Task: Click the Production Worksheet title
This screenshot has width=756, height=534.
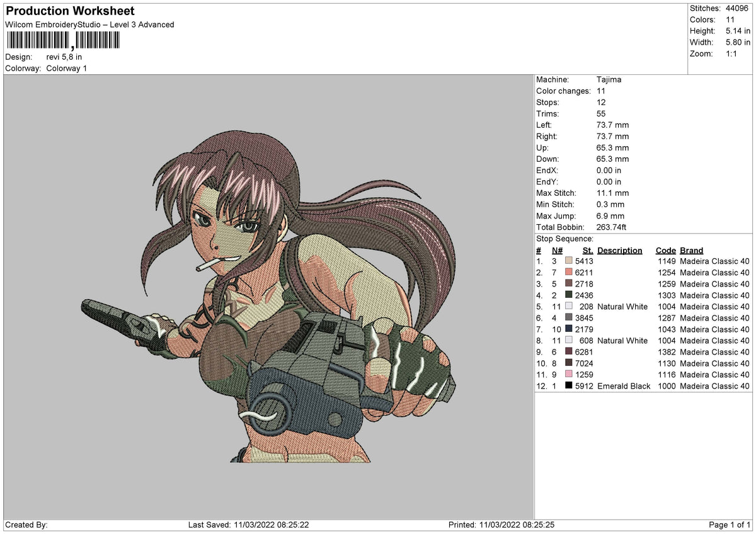Action: [x=70, y=11]
